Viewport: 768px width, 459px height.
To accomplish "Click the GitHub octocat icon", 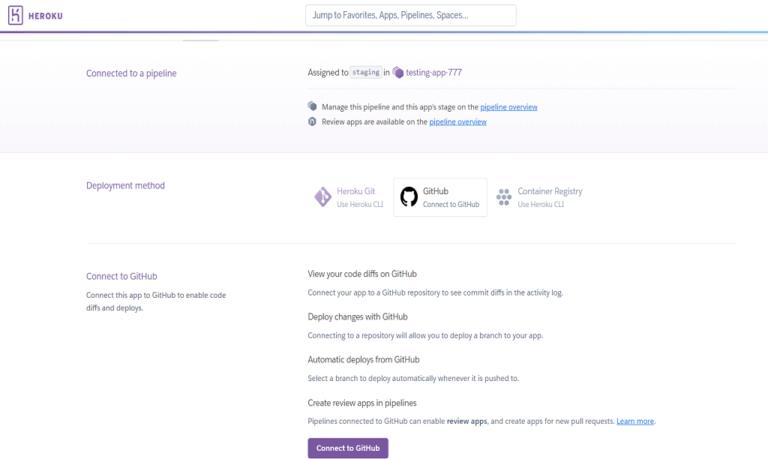I will 408,197.
